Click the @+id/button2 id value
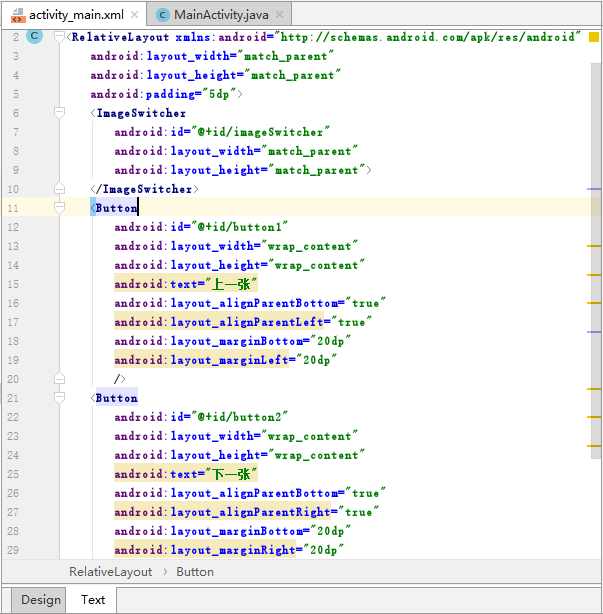603x614 pixels. click(x=239, y=417)
